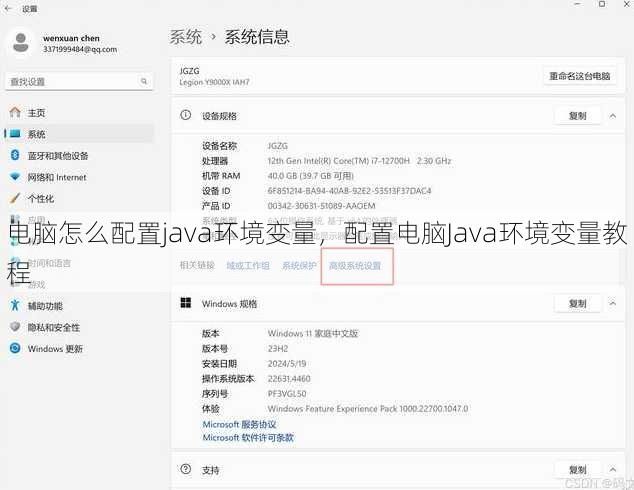Copy 支持 info with 复制 button
Image resolution: width=634 pixels, height=490 pixels.
(577, 470)
